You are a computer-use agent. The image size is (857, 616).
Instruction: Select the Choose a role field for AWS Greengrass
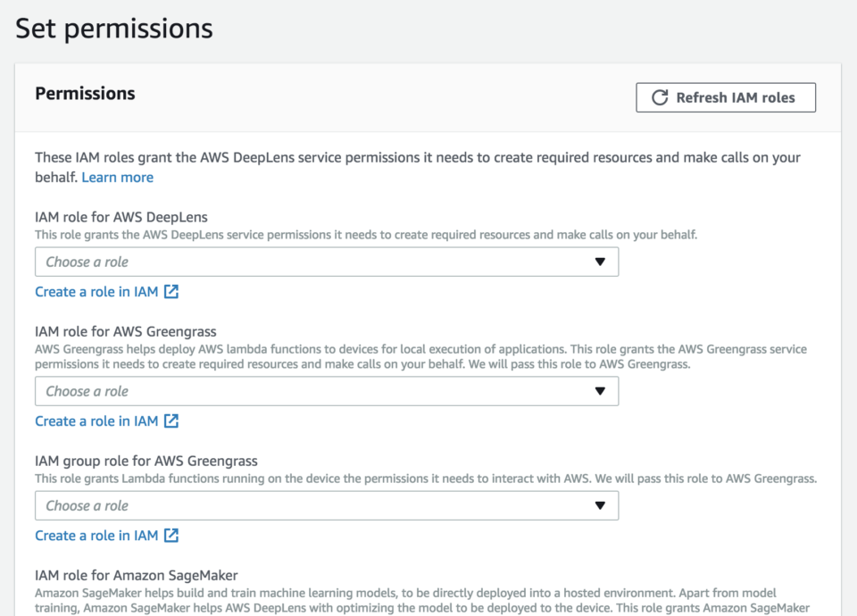[327, 391]
